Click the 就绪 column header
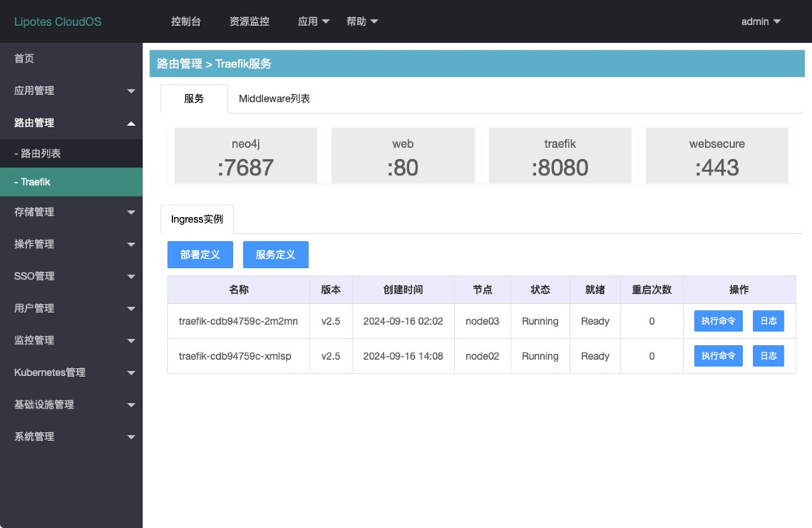The height and width of the screenshot is (528, 812). (595, 290)
